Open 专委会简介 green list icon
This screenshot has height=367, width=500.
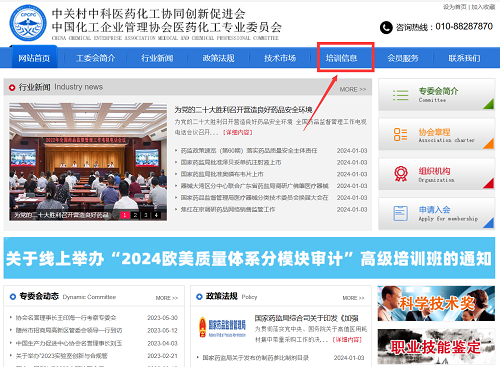click(400, 95)
